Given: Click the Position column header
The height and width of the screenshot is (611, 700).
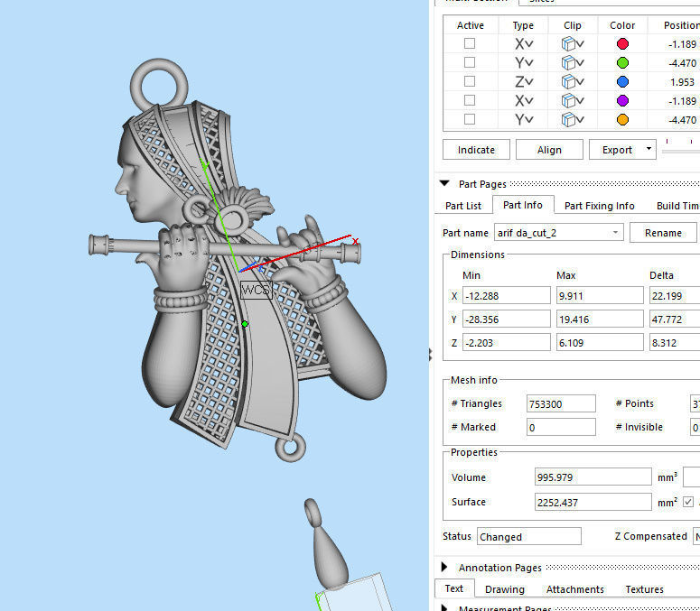Looking at the screenshot, I should tap(681, 25).
